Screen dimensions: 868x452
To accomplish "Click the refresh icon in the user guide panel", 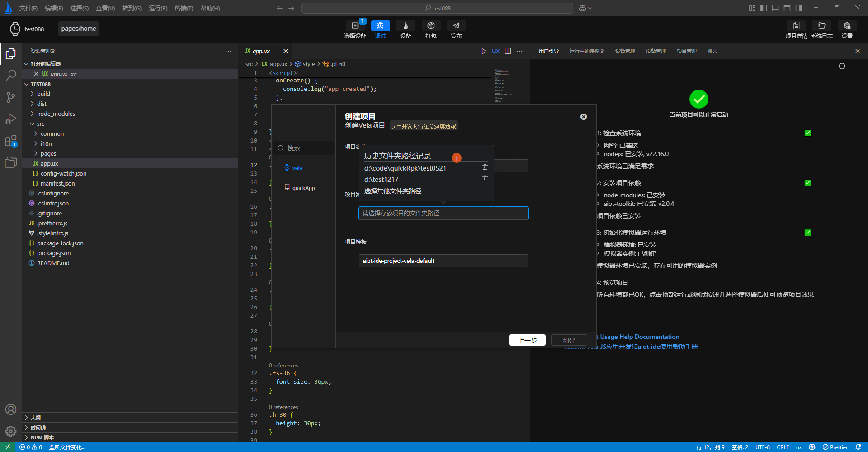I will coord(842,66).
